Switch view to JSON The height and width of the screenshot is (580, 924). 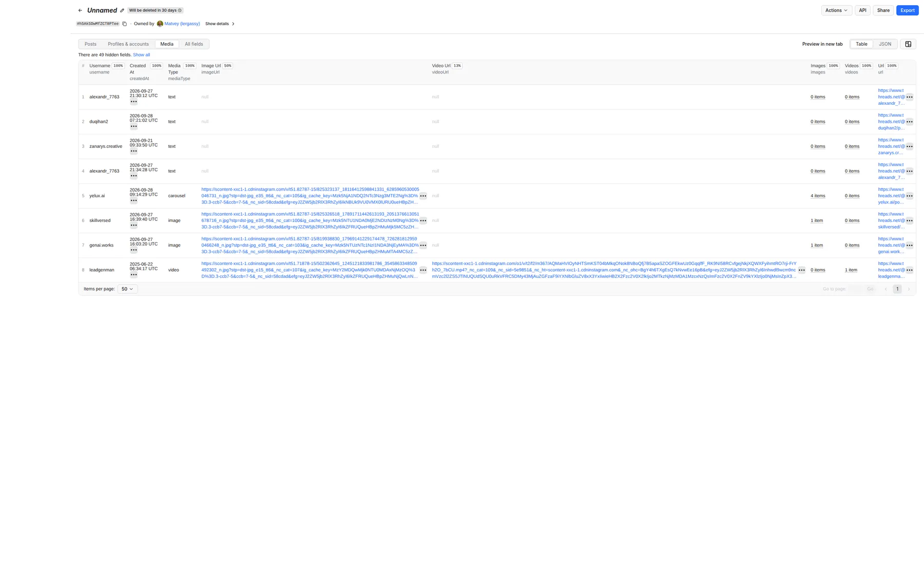point(885,44)
